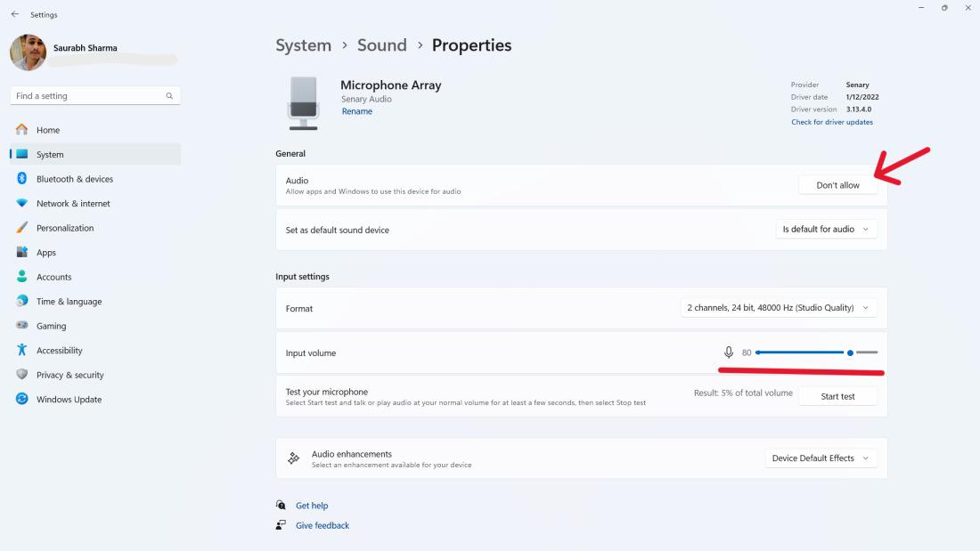Image resolution: width=980 pixels, height=551 pixels.
Task: Open the default sound device dropdown
Action: click(x=826, y=230)
